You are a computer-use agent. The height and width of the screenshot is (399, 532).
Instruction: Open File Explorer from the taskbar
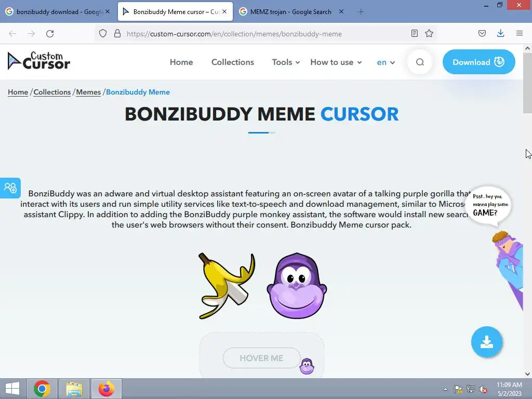pos(74,389)
